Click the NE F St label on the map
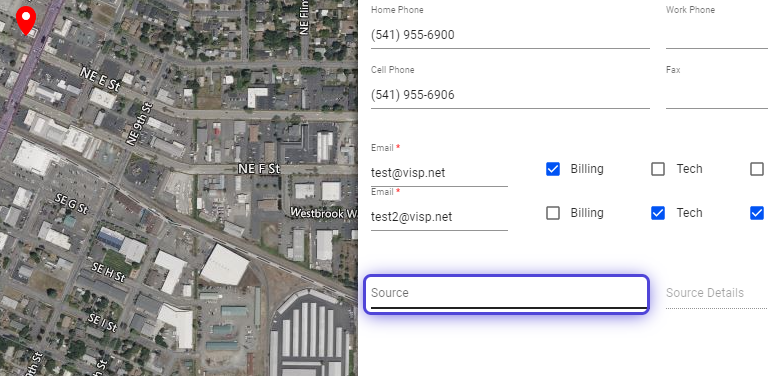The width and height of the screenshot is (768, 376). pos(259,169)
